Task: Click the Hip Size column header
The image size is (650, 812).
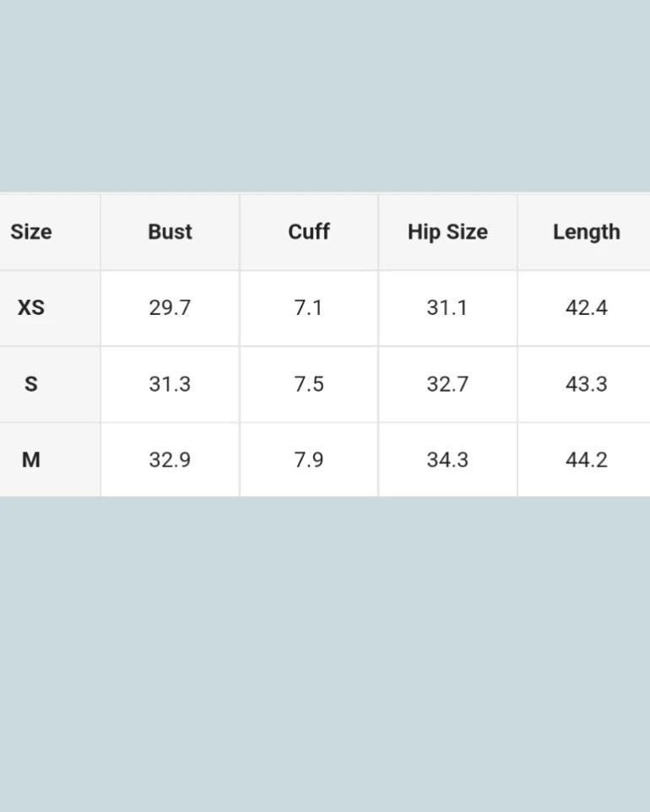Action: (x=447, y=232)
